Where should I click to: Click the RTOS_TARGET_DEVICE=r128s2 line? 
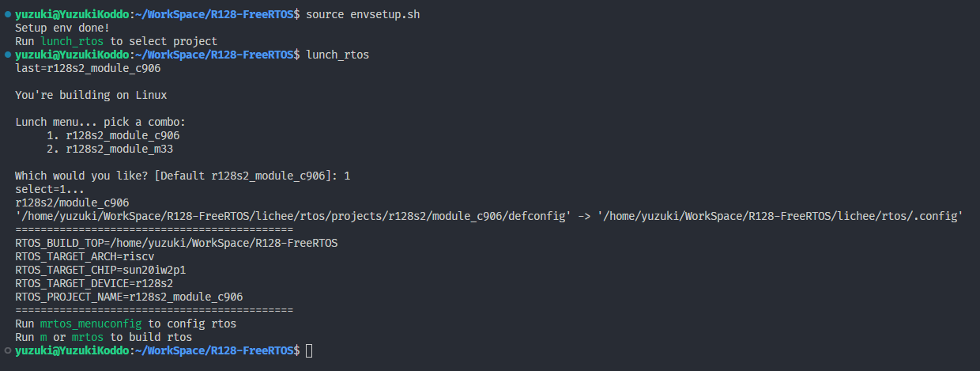[95, 283]
